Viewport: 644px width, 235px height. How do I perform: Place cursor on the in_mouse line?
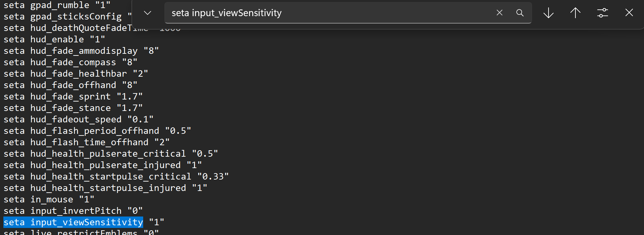[49, 199]
